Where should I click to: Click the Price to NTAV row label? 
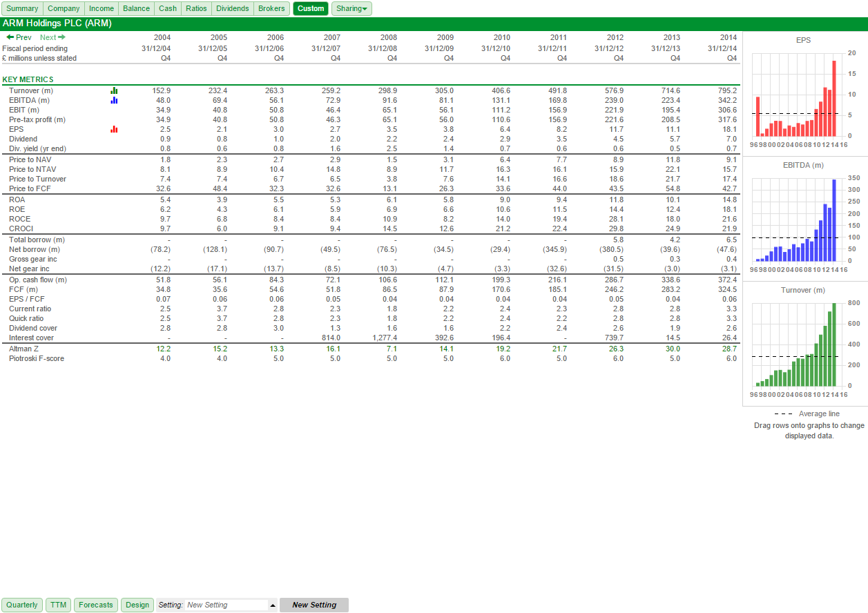click(32, 169)
